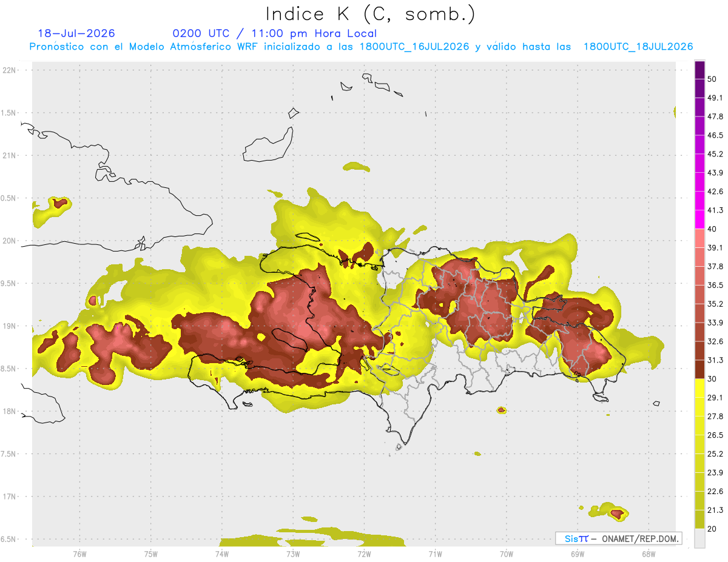
Task: Click the colorbar value "20"
Action: point(712,529)
